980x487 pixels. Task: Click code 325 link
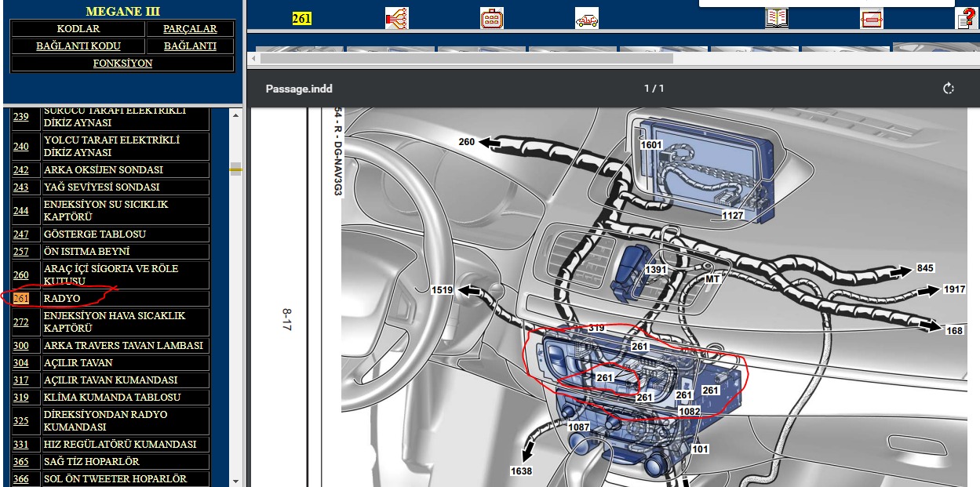21,421
